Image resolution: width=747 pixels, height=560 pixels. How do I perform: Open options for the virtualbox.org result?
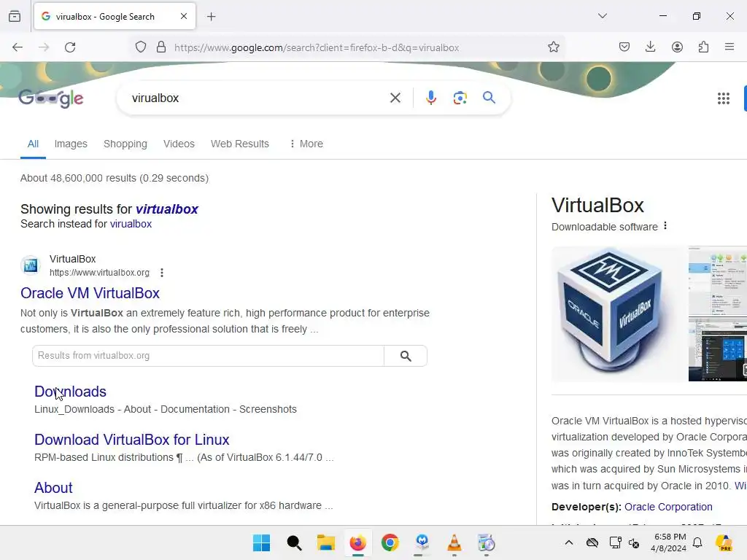coord(162,273)
